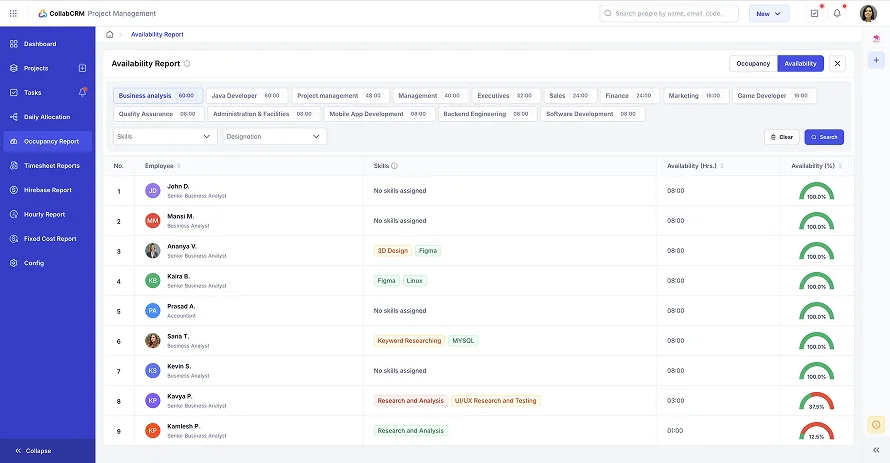890x463 pixels.
Task: Open the checklist icon in top bar
Action: [x=815, y=14]
